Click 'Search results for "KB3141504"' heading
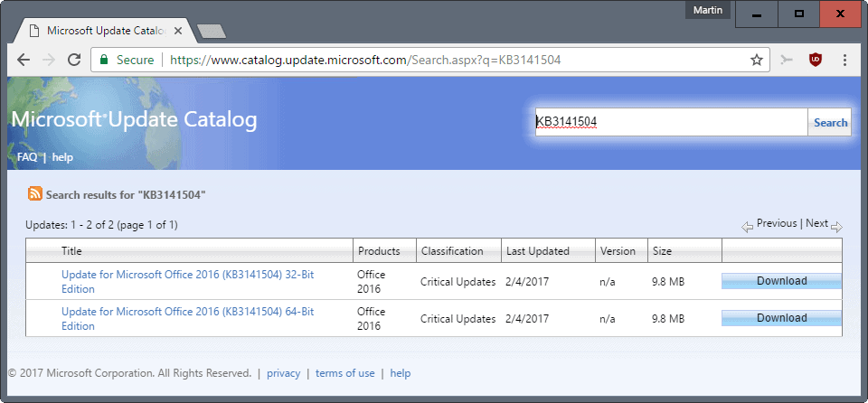This screenshot has height=403, width=868. [x=126, y=195]
